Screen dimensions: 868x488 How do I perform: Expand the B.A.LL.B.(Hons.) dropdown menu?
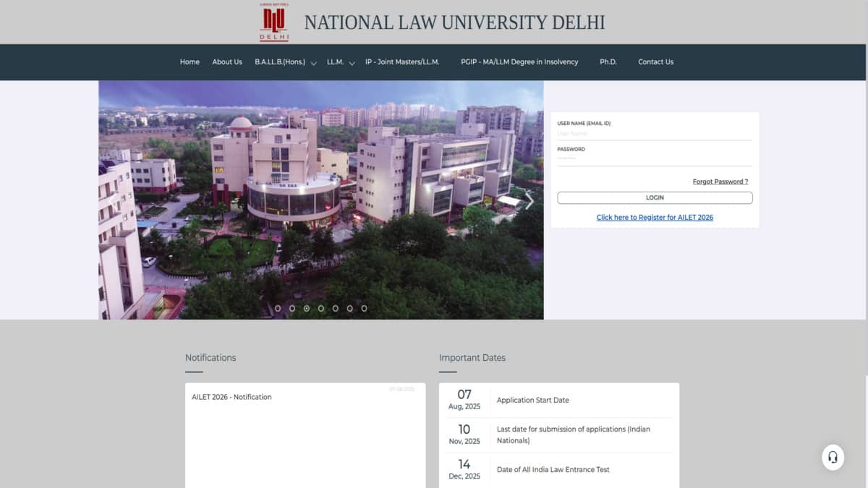coord(285,62)
